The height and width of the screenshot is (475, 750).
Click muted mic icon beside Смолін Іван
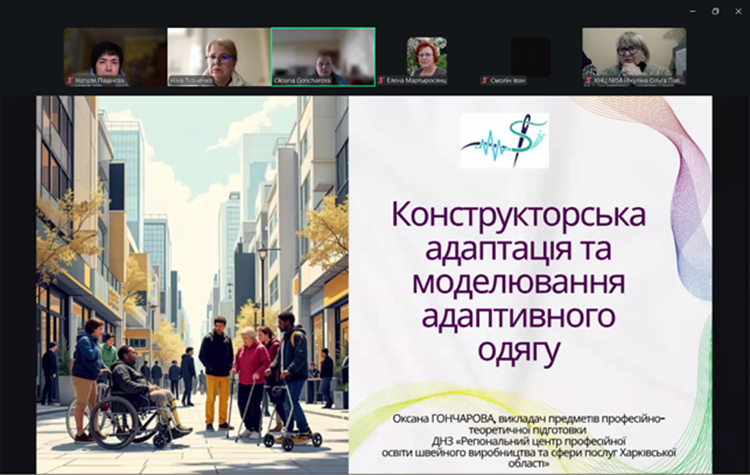(x=485, y=80)
